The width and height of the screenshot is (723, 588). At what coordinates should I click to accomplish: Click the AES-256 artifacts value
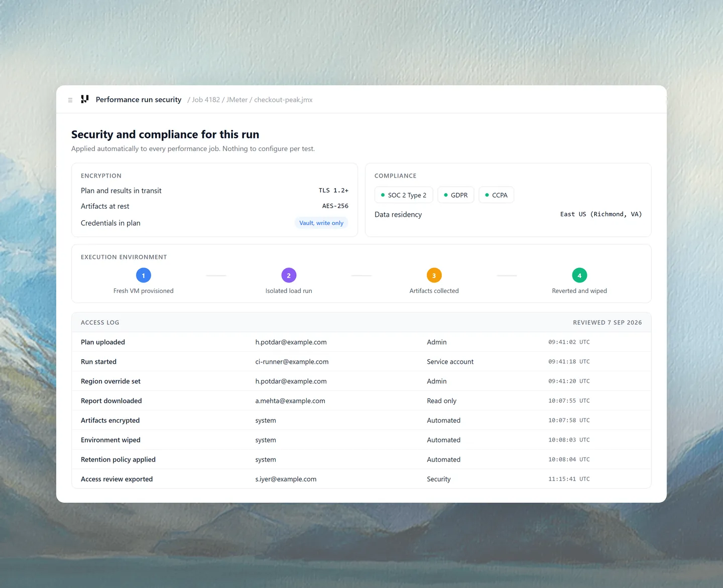pos(335,206)
